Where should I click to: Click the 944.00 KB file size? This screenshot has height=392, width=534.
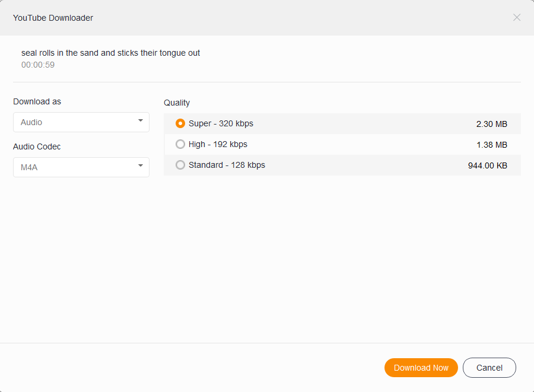487,165
